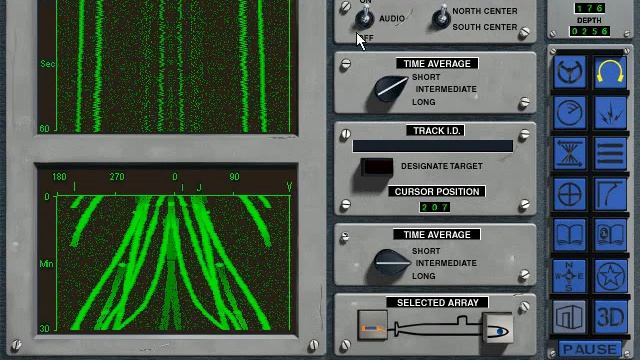Viewport: 640px width, 360px height.
Task: Switch to the 3D view icon
Action: (x=610, y=317)
